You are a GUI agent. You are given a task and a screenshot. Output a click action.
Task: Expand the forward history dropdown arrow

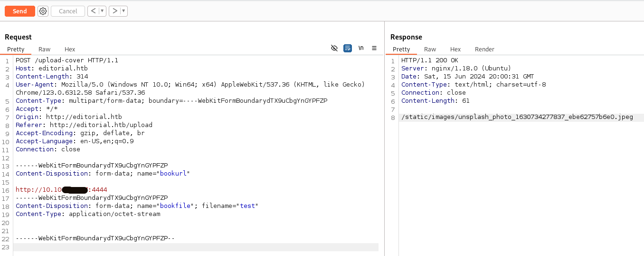point(123,11)
